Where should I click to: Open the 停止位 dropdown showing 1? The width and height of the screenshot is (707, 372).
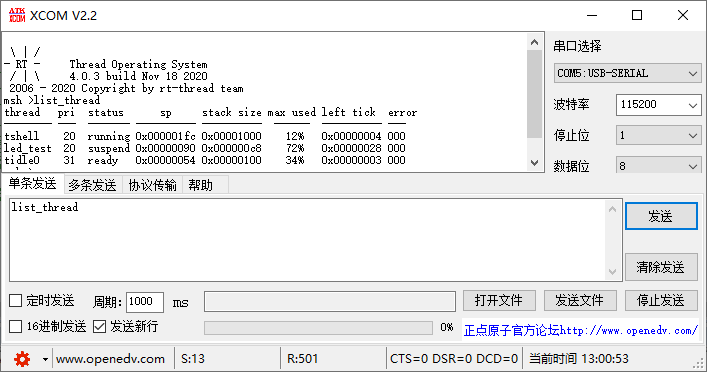658,135
